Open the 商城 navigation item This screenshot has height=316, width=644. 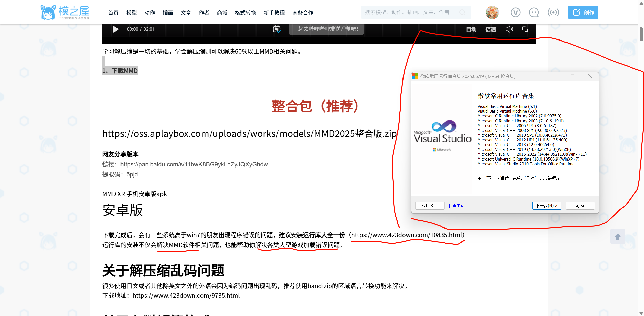tap(222, 13)
